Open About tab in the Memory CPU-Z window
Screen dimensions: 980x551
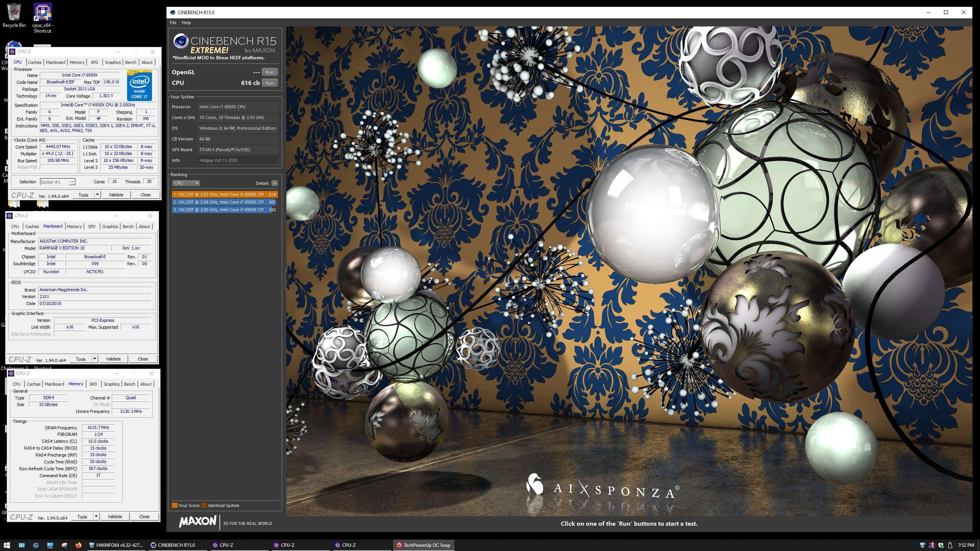click(146, 384)
